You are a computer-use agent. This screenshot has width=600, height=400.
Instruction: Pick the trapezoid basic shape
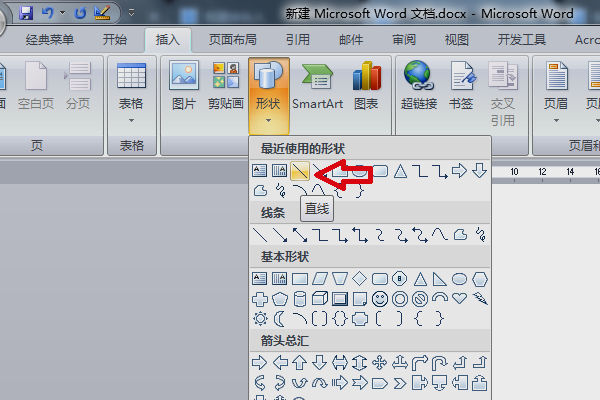click(340, 279)
